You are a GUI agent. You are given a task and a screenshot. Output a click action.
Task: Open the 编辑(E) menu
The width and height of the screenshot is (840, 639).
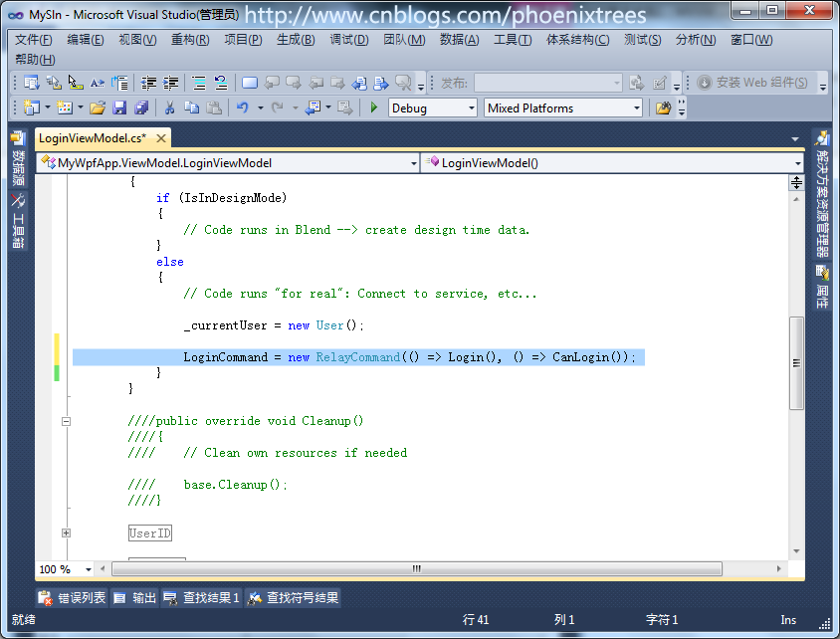click(x=86, y=40)
